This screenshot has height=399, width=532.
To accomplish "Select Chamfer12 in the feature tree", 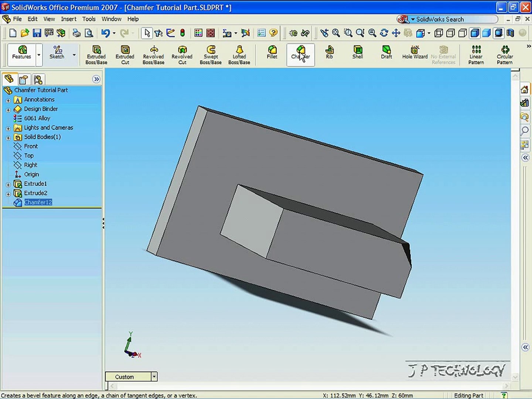I will tap(38, 202).
